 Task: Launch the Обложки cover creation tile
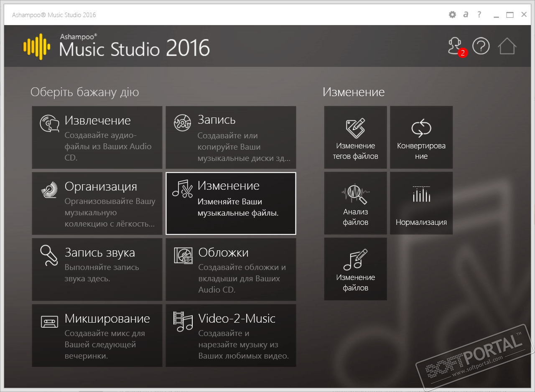[x=231, y=270]
